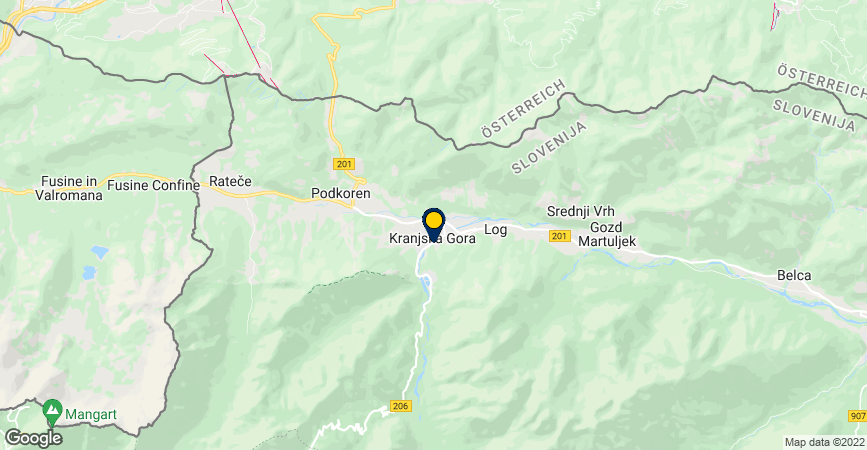Click the central Slovenija country label
The width and height of the screenshot is (867, 450).
point(549,147)
